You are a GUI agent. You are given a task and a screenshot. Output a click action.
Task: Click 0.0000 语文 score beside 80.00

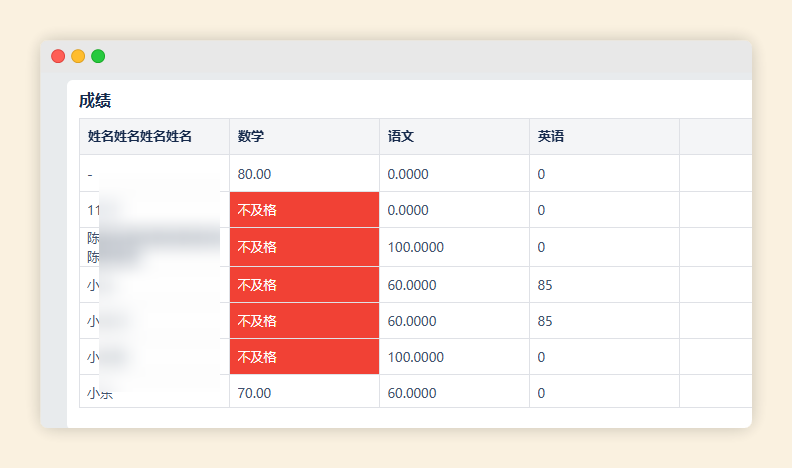(408, 174)
